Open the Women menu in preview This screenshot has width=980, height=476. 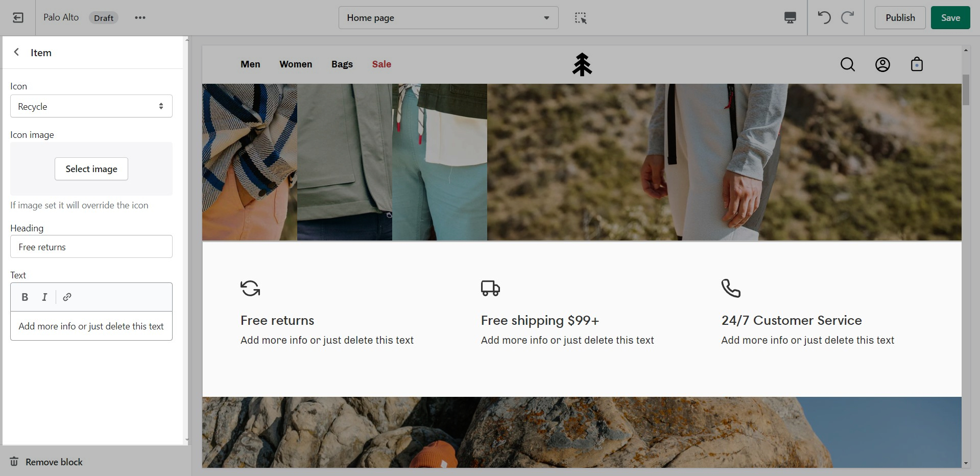pos(296,64)
